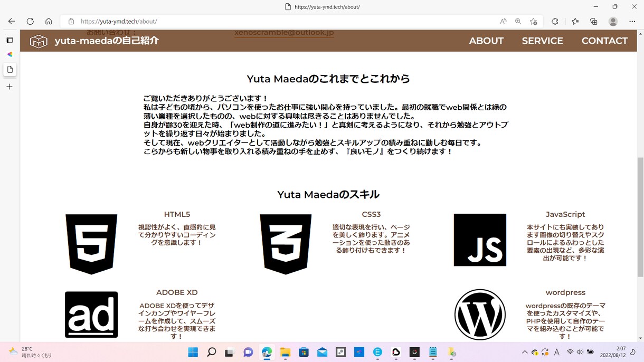Open tab actions menu in vertical tabs sidebar
Screen dimensions: 644x362
pos(10,40)
